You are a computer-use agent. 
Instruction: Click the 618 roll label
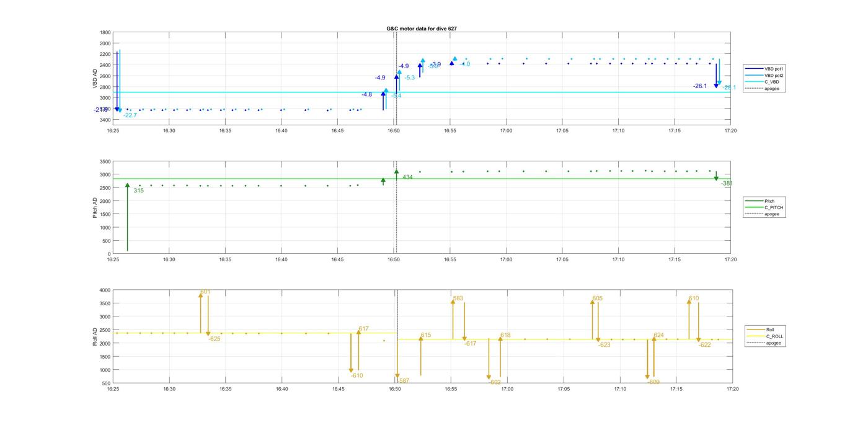pyautogui.click(x=505, y=335)
